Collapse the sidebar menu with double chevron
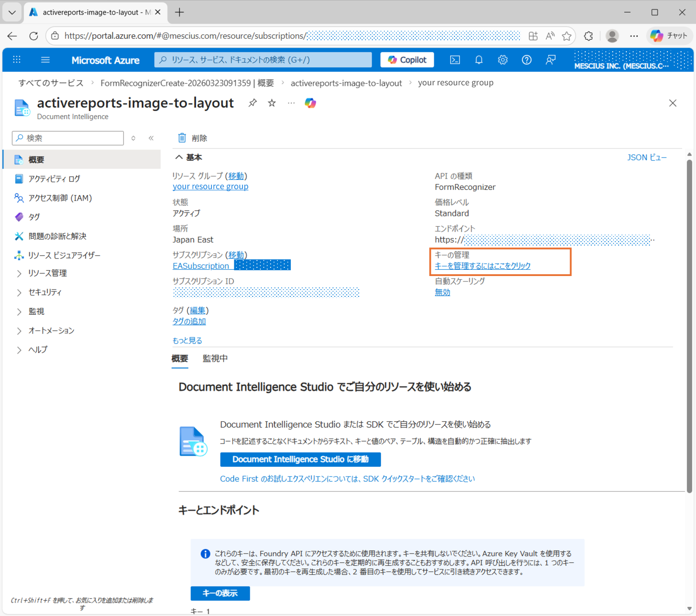 (151, 138)
